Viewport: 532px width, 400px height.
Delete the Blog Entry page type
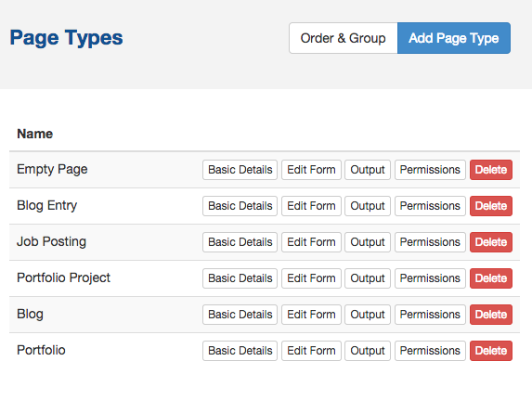coord(491,206)
